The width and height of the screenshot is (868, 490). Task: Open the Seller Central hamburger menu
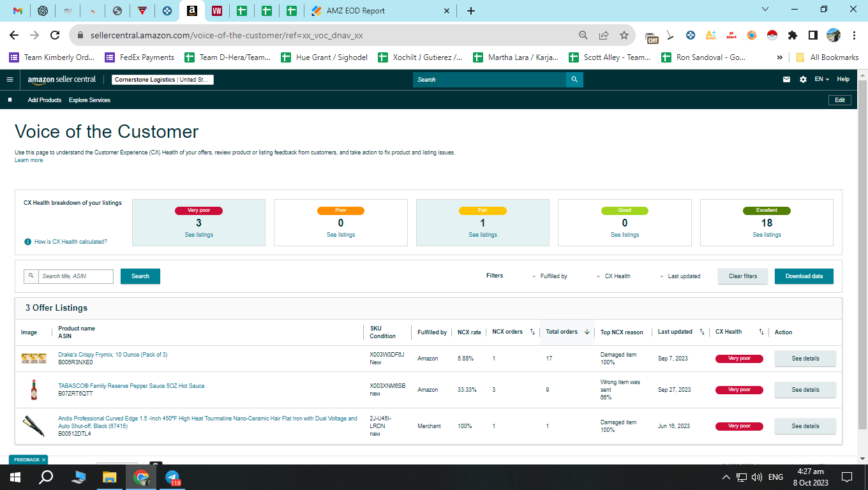[x=10, y=80]
